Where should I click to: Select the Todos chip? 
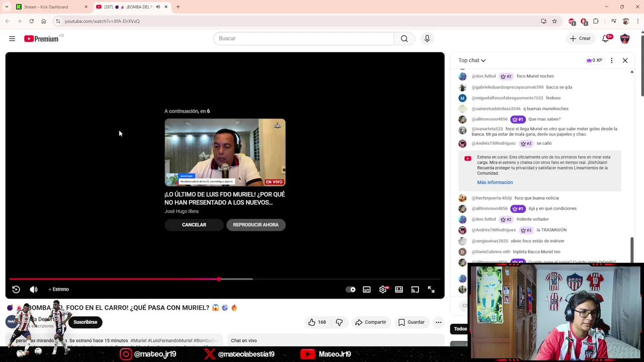point(460,329)
